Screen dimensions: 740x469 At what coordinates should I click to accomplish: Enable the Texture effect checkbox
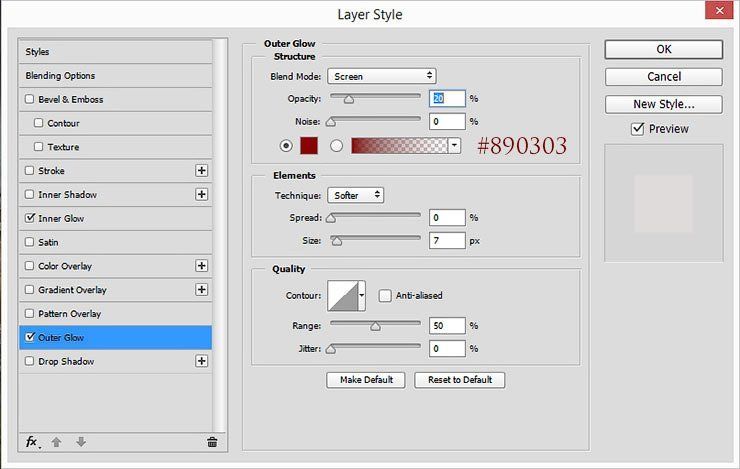[x=39, y=147]
